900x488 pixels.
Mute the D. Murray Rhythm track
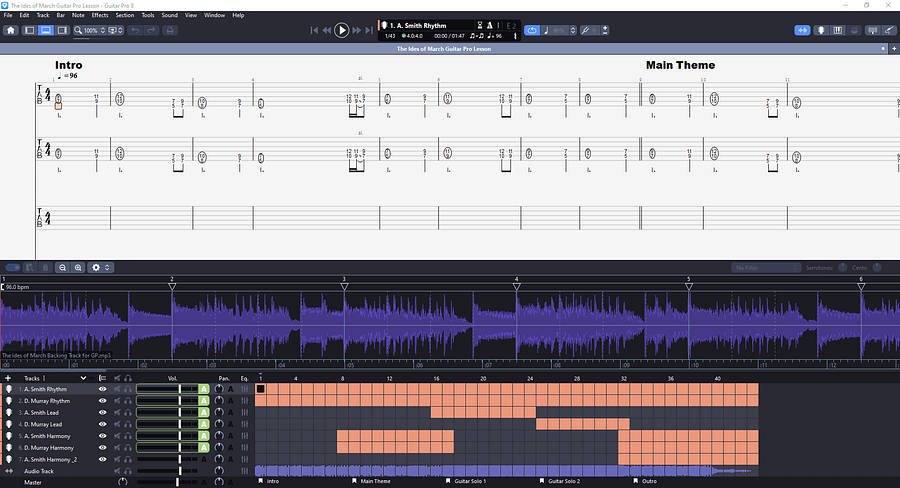117,401
